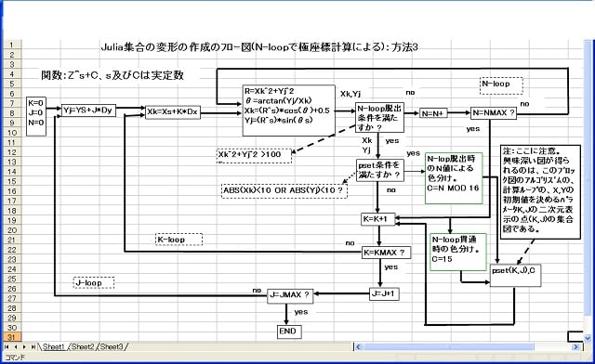The width and height of the screenshot is (595, 364).
Task: Select row 31 header
Action: (12, 337)
